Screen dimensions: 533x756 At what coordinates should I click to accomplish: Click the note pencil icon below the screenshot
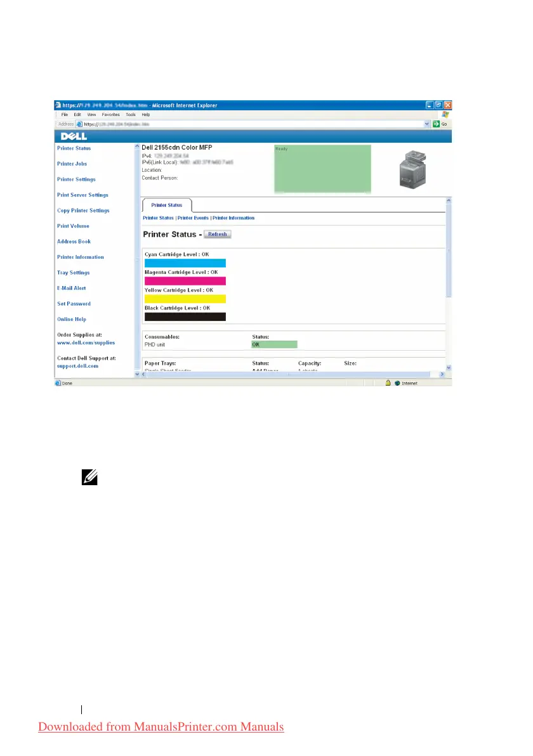tap(89, 477)
